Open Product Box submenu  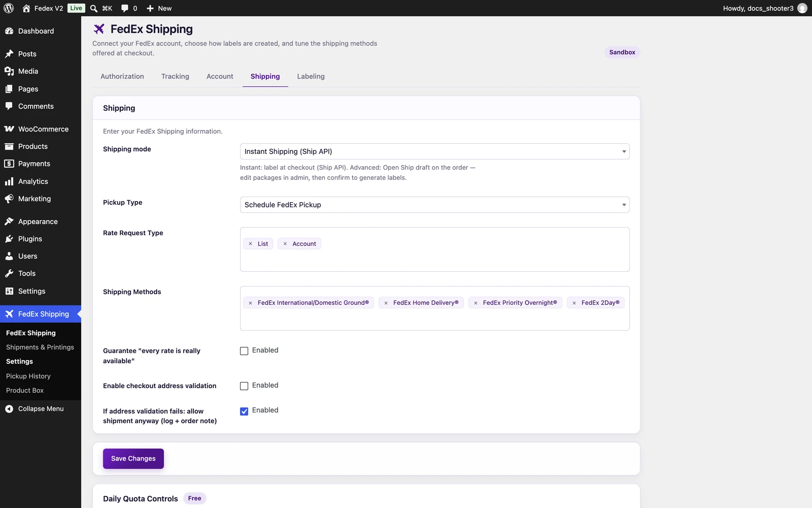tap(25, 390)
